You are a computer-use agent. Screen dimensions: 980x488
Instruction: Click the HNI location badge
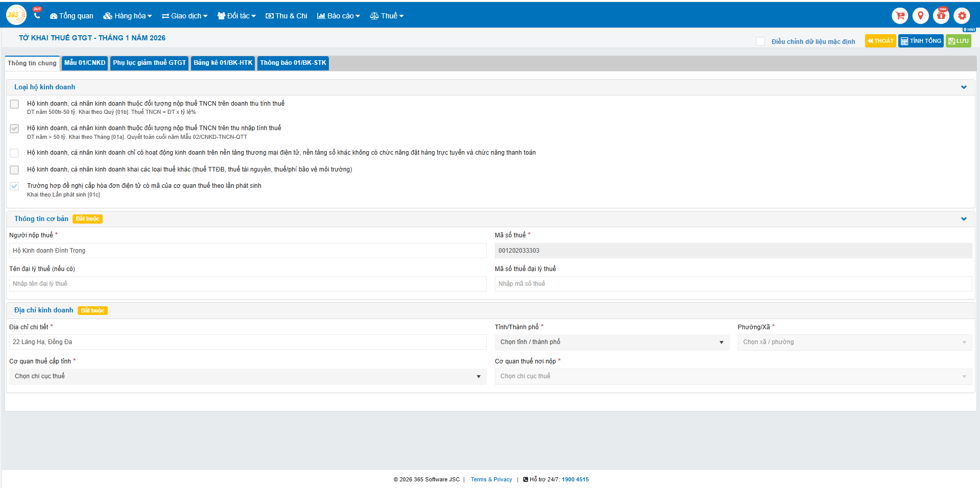pos(969,30)
